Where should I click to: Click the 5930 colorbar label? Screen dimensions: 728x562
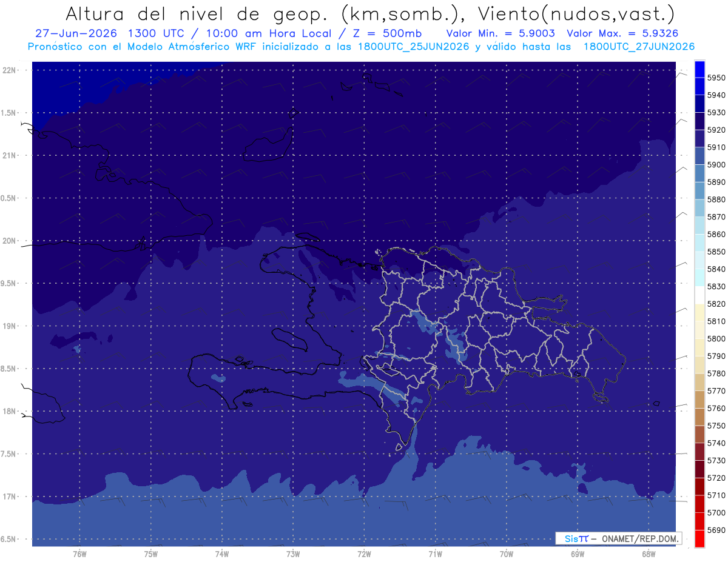click(x=716, y=113)
